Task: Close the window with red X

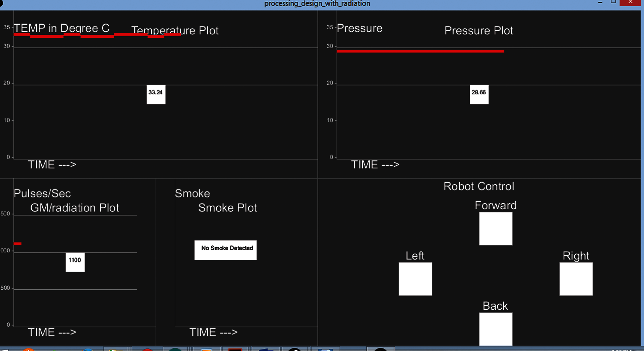Action: pyautogui.click(x=630, y=2)
